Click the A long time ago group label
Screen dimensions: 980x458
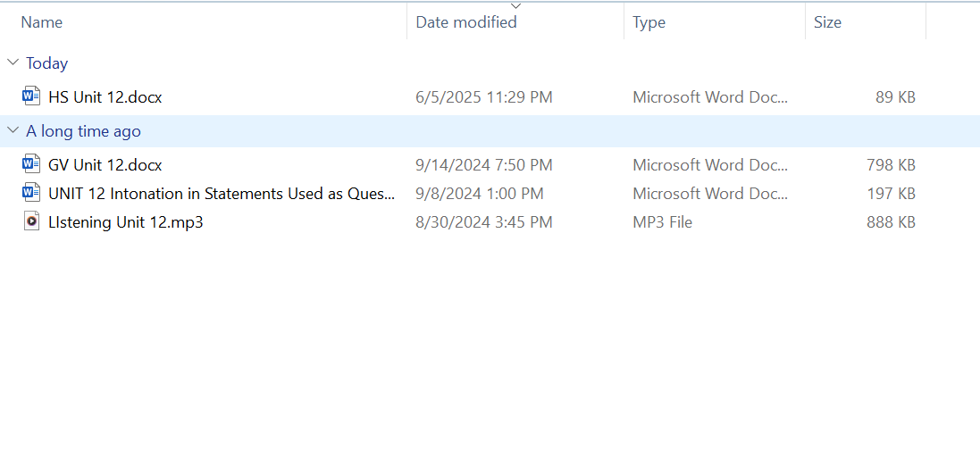click(83, 130)
